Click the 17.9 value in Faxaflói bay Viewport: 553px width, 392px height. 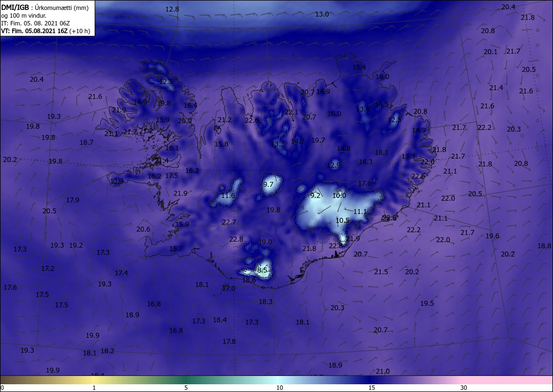click(x=72, y=200)
